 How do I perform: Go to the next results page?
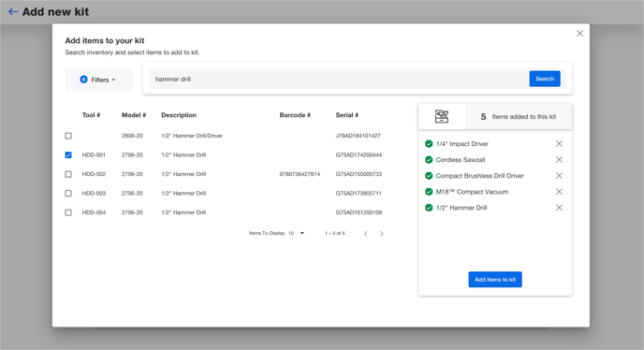point(382,234)
